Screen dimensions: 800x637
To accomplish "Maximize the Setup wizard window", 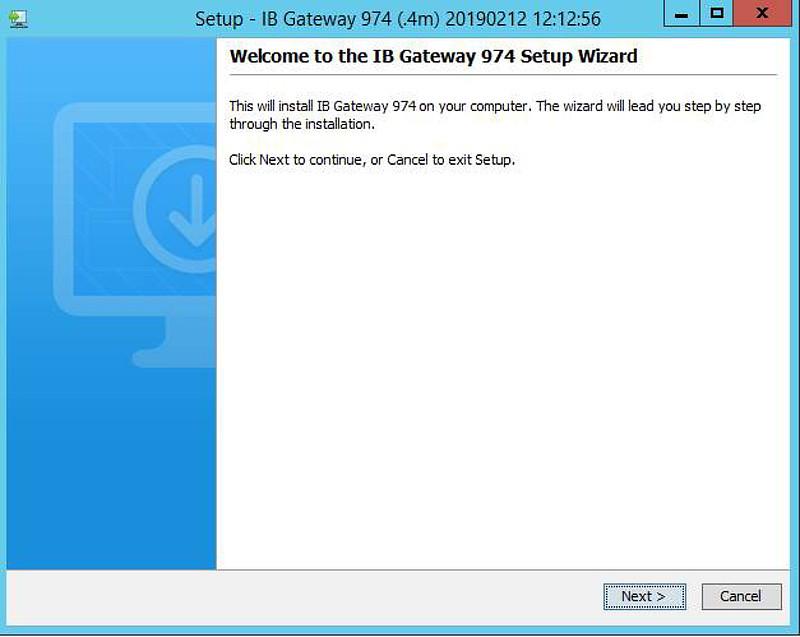I will point(716,13).
